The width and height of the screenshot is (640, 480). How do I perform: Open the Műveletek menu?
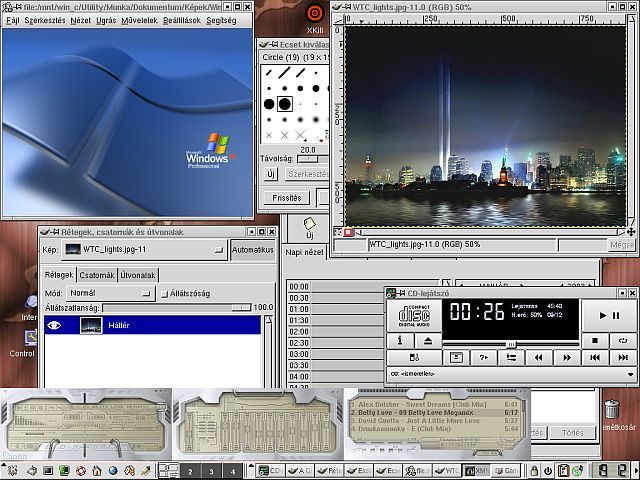pos(139,20)
